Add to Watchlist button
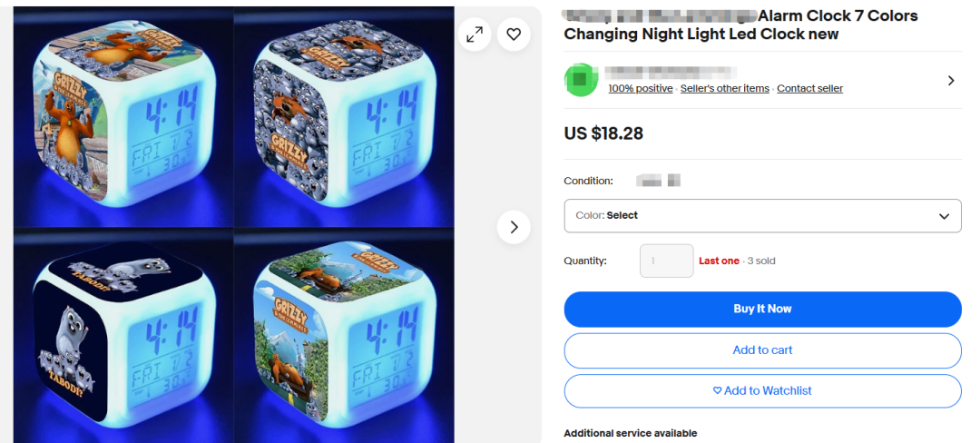 [x=762, y=391]
